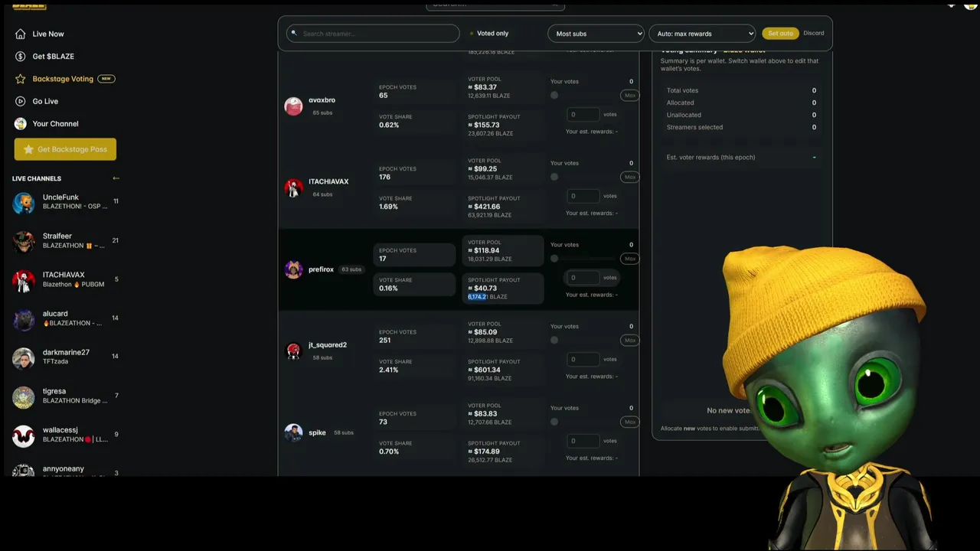980x551 pixels.
Task: Click the Unallocated row label
Action: 684,115
